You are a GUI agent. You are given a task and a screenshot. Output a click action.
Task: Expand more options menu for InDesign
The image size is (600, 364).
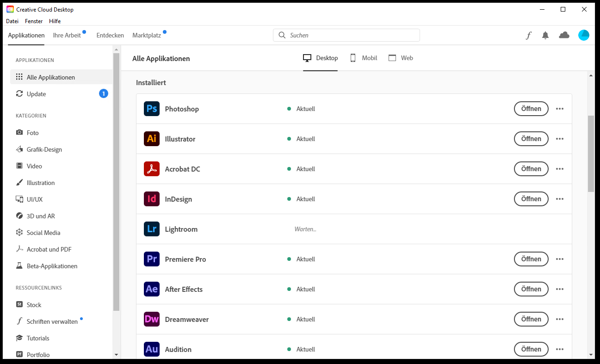pos(560,199)
